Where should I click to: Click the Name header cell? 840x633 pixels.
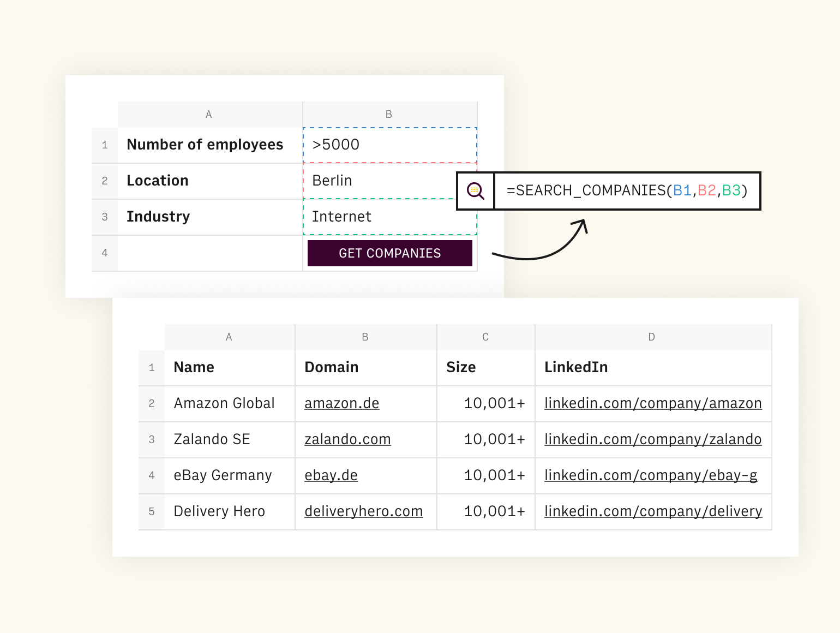click(230, 368)
